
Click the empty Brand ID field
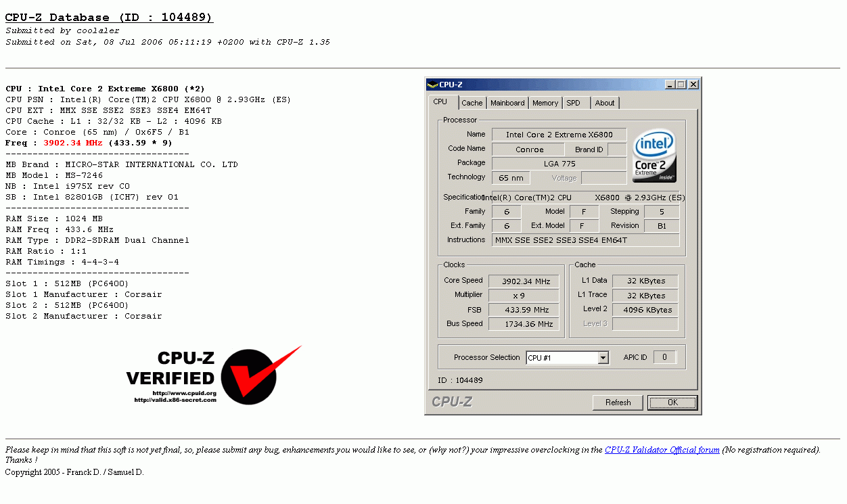(617, 150)
